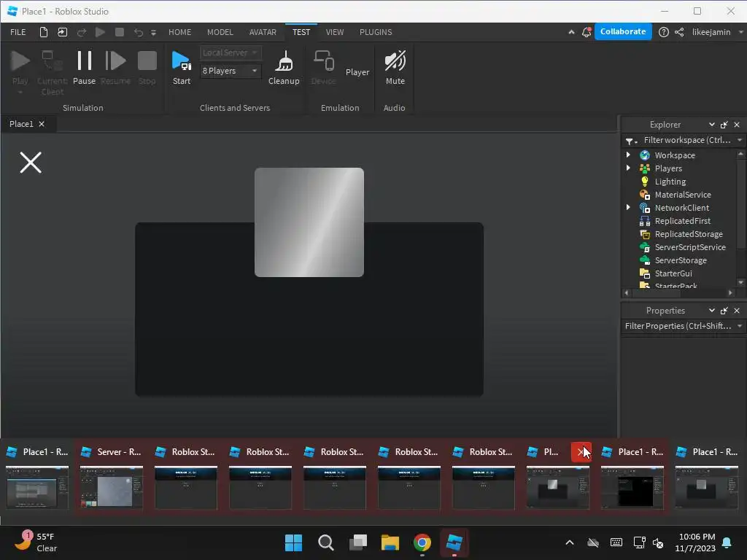Screen dimensions: 747x560
Task: Show hidden system tray icons
Action: (x=569, y=542)
